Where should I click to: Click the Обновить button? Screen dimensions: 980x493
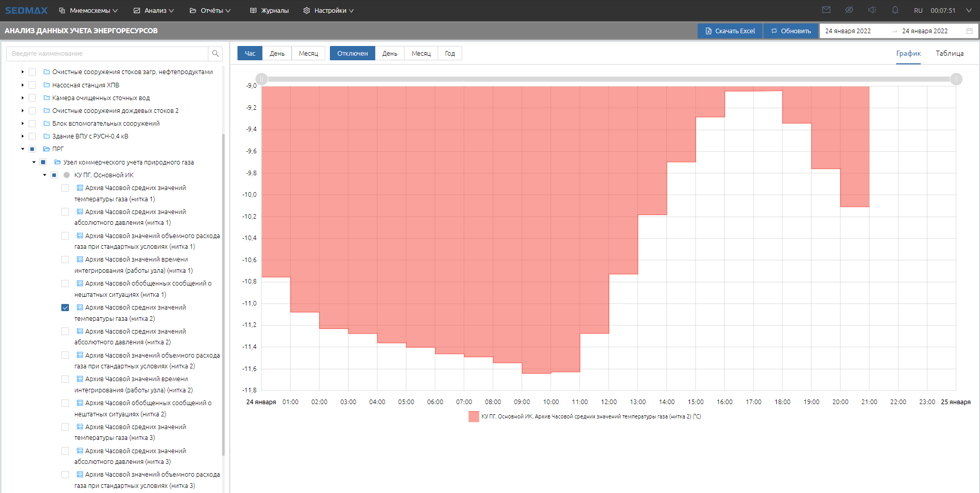pyautogui.click(x=791, y=31)
